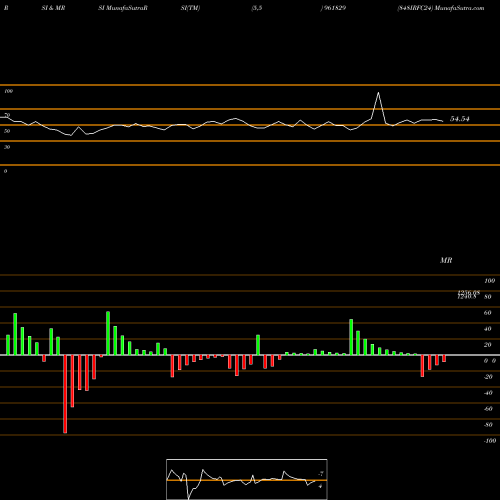Click the RSI axis label 70
500x500 pixels.
(7, 115)
